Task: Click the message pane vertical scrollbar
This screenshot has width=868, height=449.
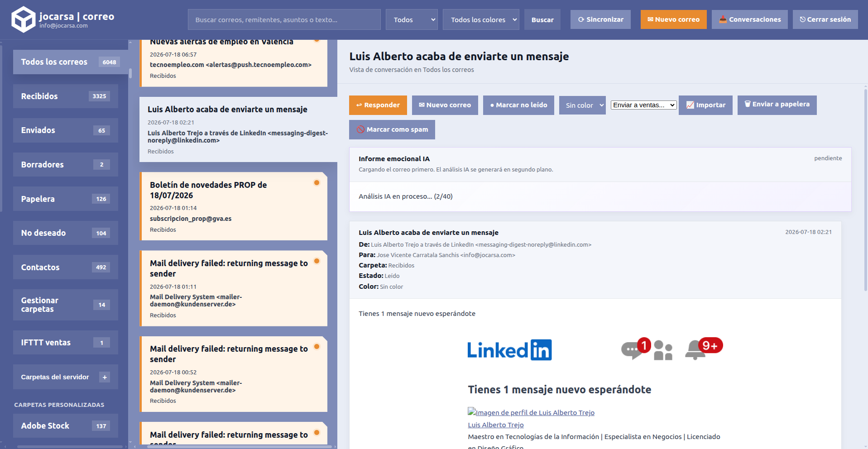Action: pyautogui.click(x=866, y=190)
